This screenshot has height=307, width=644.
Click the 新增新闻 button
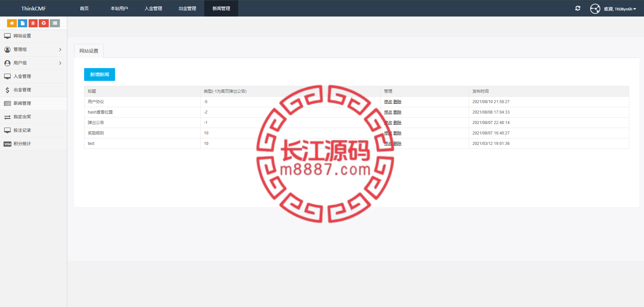[100, 74]
